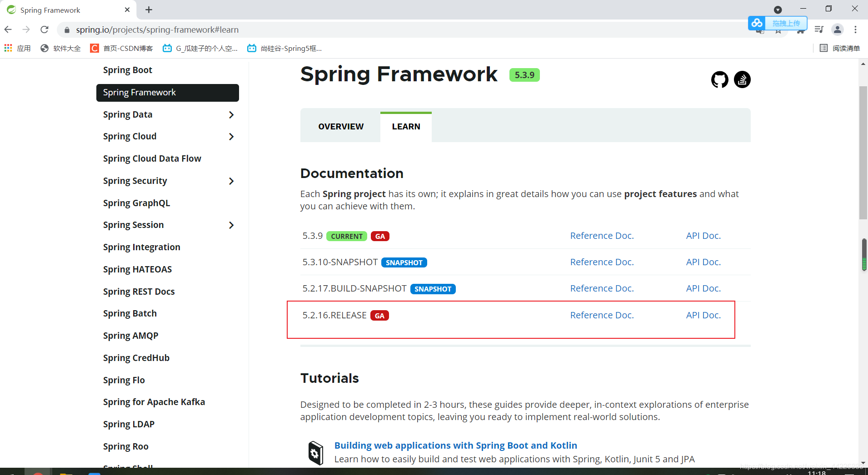Open the Spring GitHub repository icon
The image size is (868, 475).
click(x=719, y=79)
